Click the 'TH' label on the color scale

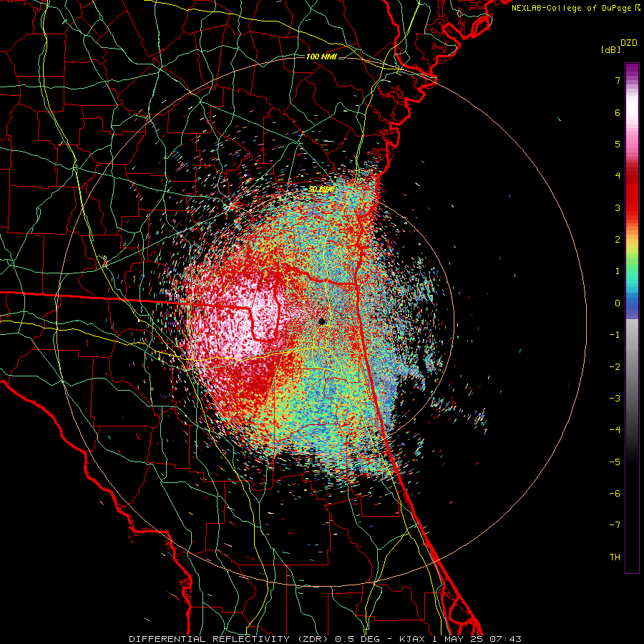(x=615, y=557)
